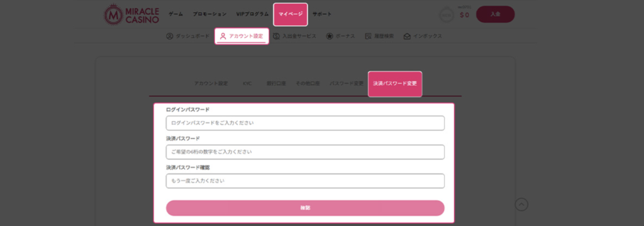The height and width of the screenshot is (226, 644).
Task: Click the 入金 deposit button
Action: pyautogui.click(x=496, y=14)
